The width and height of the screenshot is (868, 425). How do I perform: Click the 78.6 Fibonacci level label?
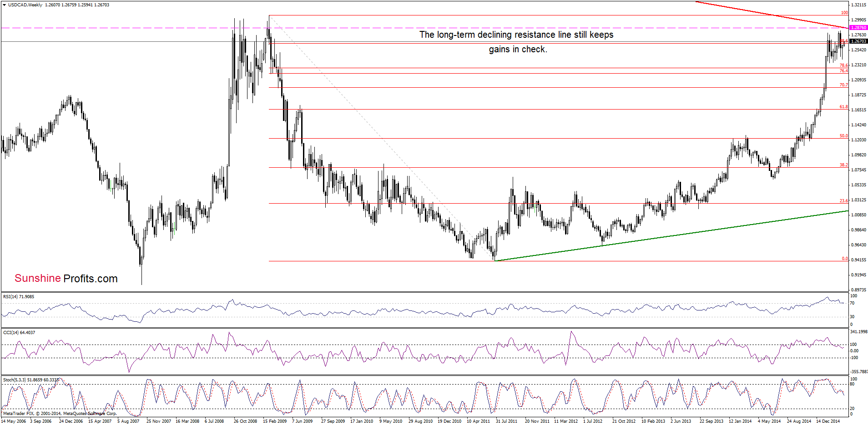point(843,65)
